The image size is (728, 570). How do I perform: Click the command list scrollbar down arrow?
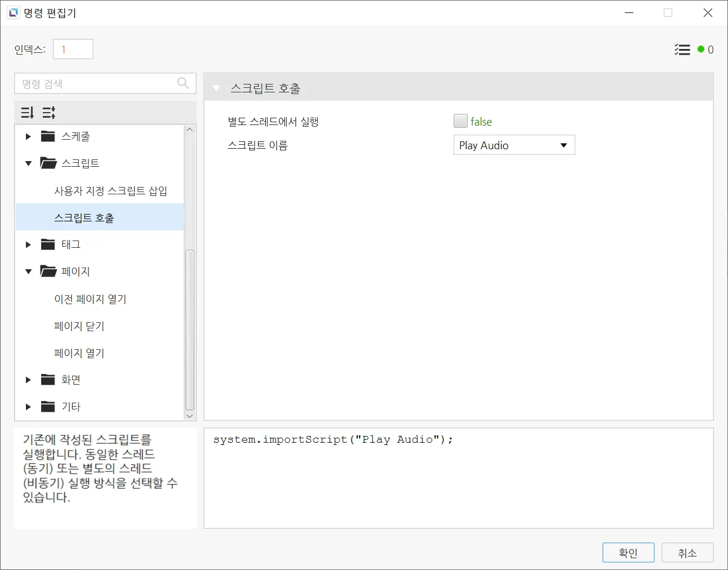tap(190, 416)
